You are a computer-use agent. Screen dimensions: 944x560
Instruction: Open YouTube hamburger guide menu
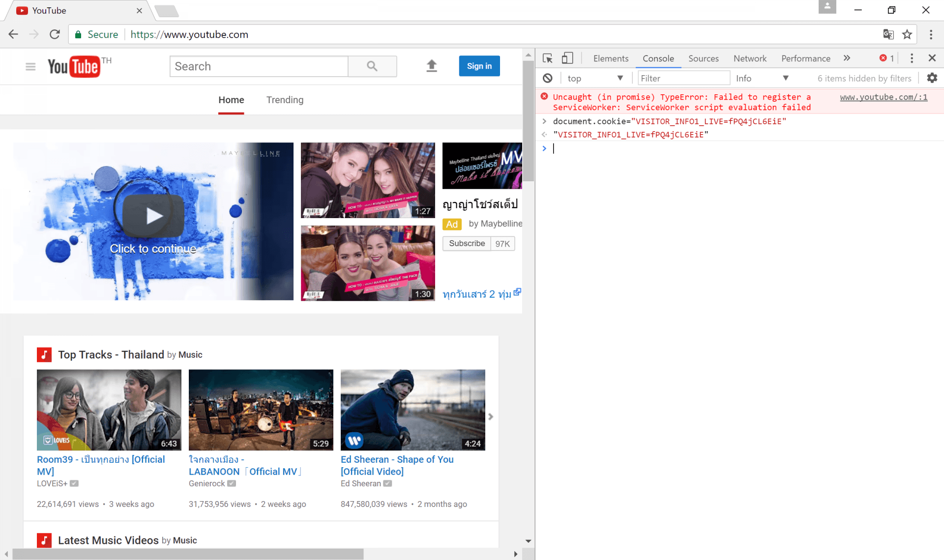click(30, 66)
